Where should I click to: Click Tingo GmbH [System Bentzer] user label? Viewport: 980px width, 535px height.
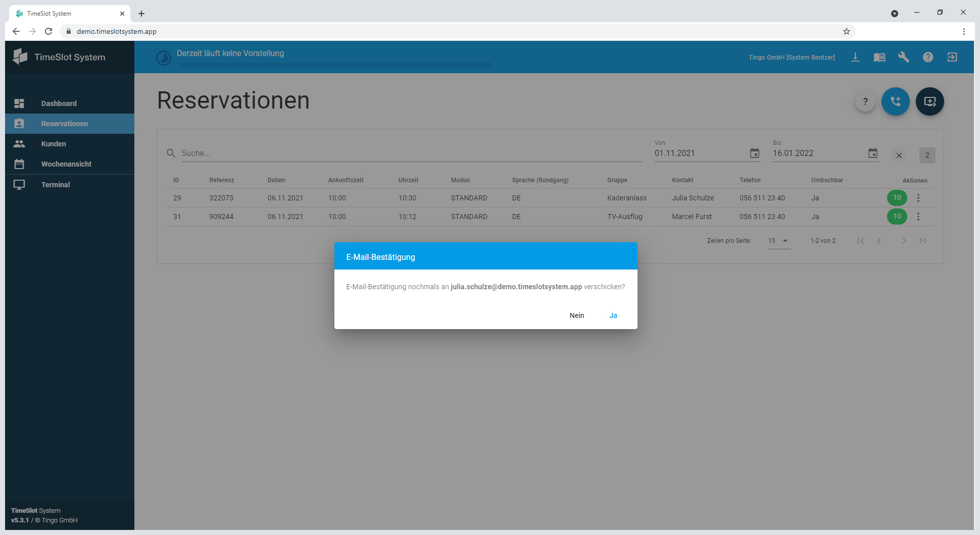(791, 58)
